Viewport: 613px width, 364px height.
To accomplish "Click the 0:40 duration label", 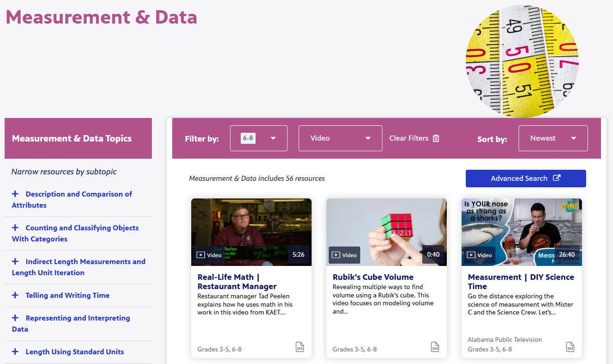I will 433,254.
